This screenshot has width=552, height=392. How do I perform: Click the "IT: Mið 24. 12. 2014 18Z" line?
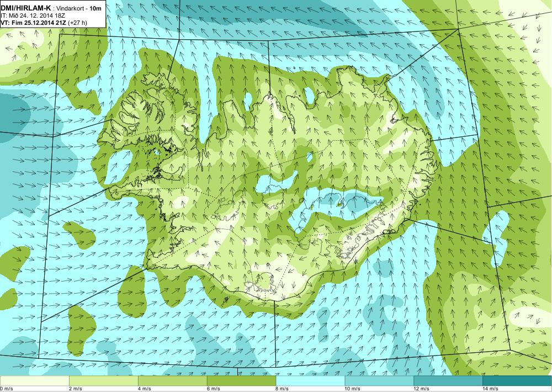[33, 15]
